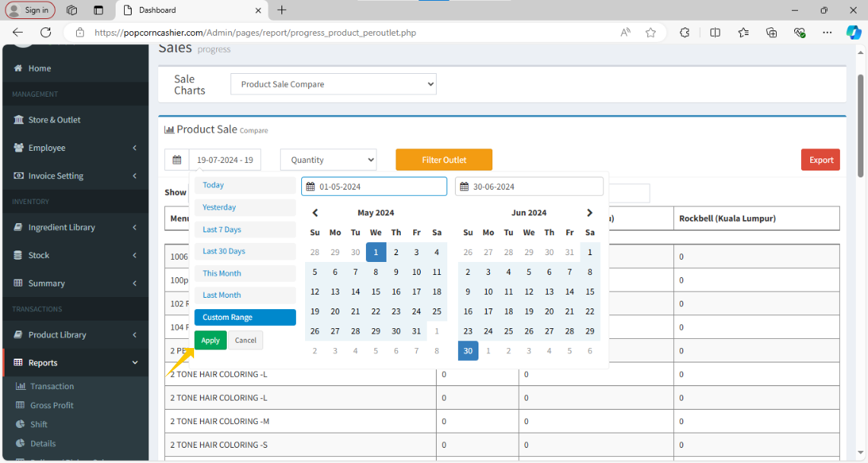This screenshot has height=463, width=868.
Task: Select Last 30 Days preset
Action: tap(245, 251)
